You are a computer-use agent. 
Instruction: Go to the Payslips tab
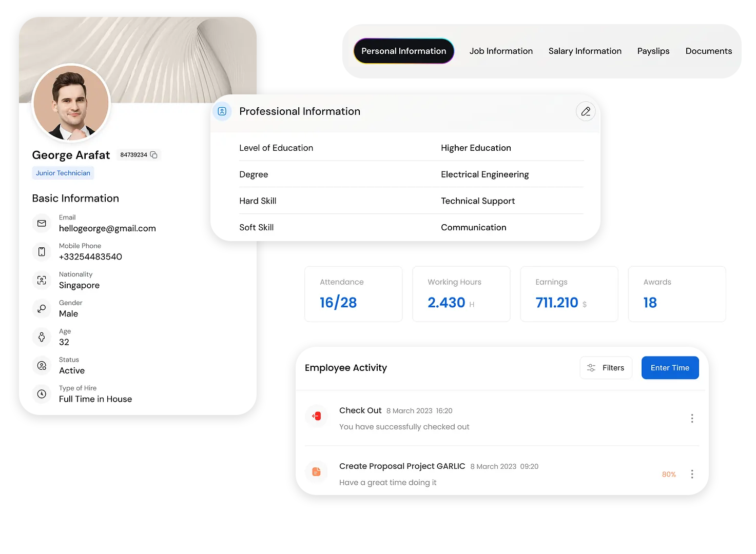point(653,51)
